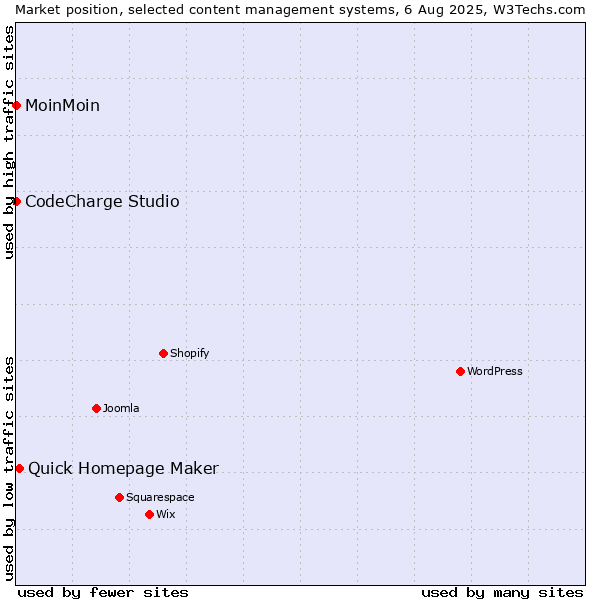Select the WordPress data point marker

[x=460, y=371]
